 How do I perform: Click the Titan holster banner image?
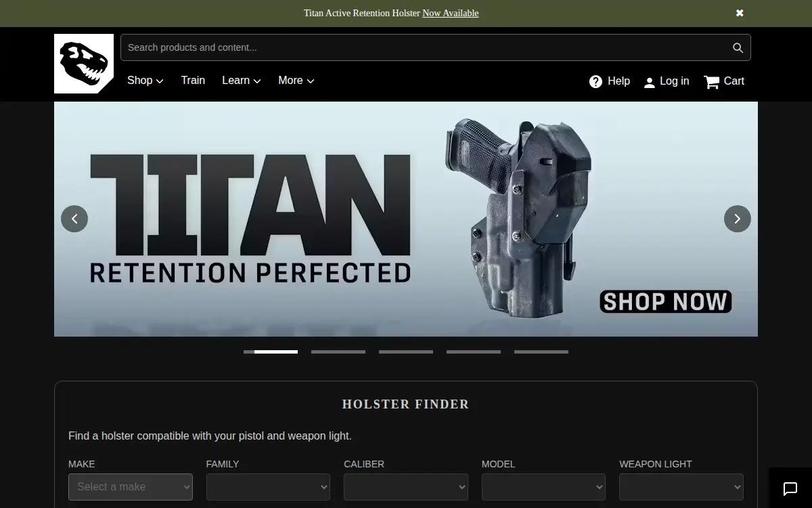click(x=406, y=219)
